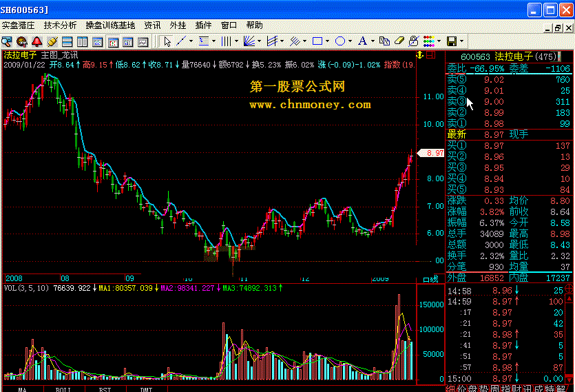
Task: Toggle the report view toolbar button
Action: click(x=127, y=42)
